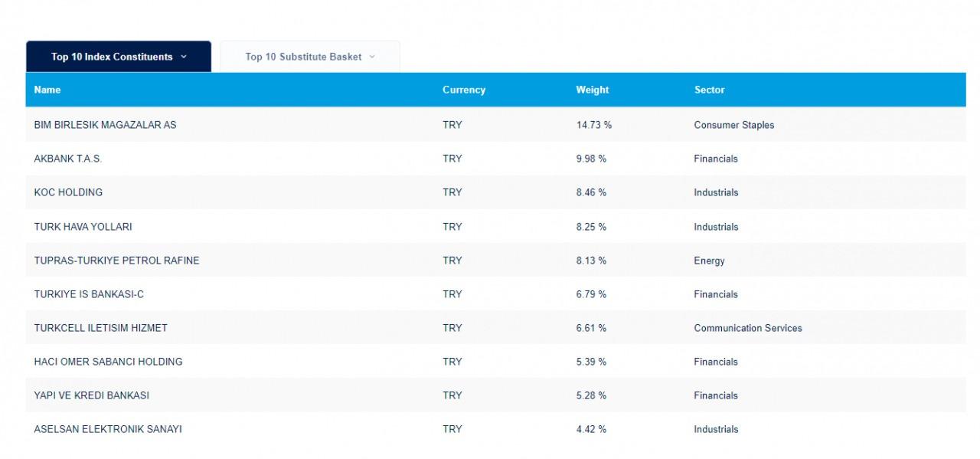The height and width of the screenshot is (459, 980).
Task: Click the Name column header
Action: tap(47, 90)
